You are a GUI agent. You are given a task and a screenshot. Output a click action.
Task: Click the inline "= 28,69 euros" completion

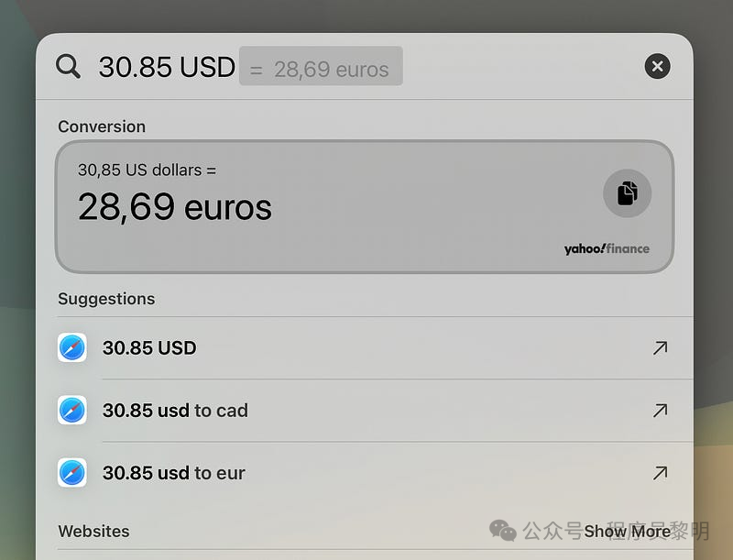320,68
